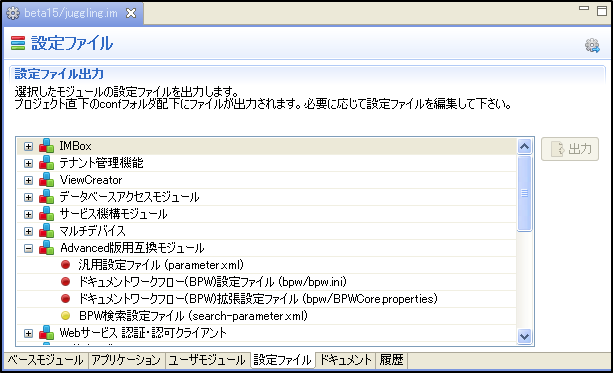Open the 履歴 tab

point(391,360)
